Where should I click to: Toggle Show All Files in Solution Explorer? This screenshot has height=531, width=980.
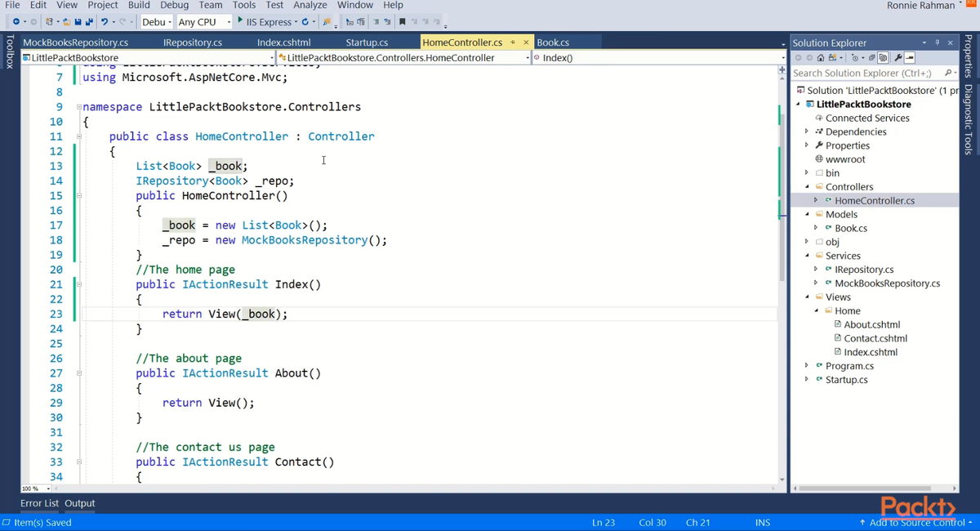pos(883,58)
